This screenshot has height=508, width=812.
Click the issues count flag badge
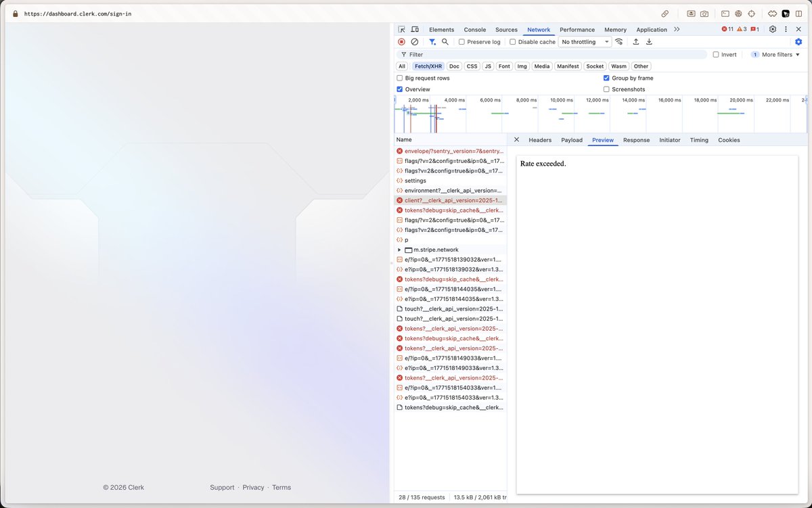(754, 30)
